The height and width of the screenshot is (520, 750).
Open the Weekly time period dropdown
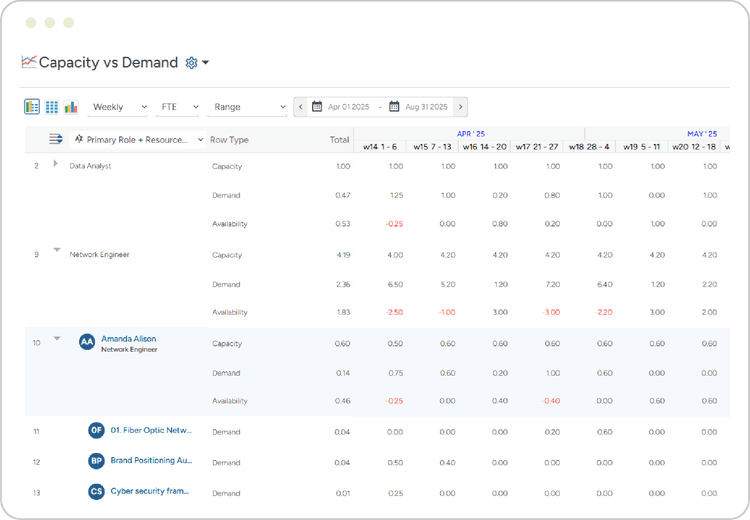pos(119,107)
